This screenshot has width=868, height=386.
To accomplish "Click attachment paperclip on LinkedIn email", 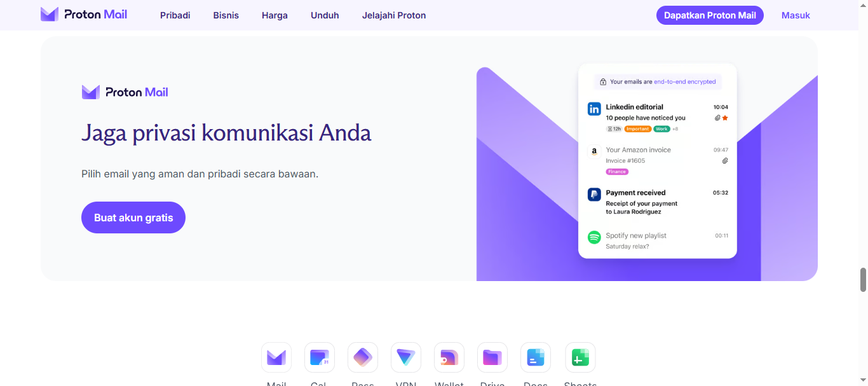I will 717,118.
